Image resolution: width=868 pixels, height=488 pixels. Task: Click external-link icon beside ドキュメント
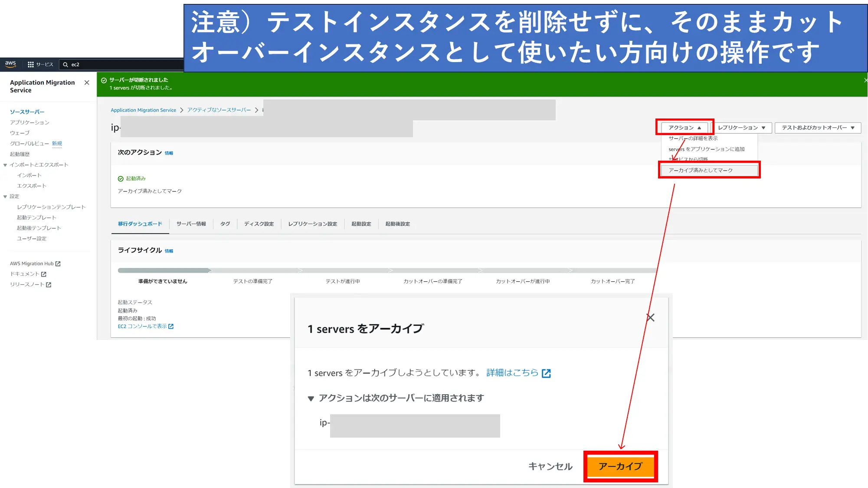[44, 274]
